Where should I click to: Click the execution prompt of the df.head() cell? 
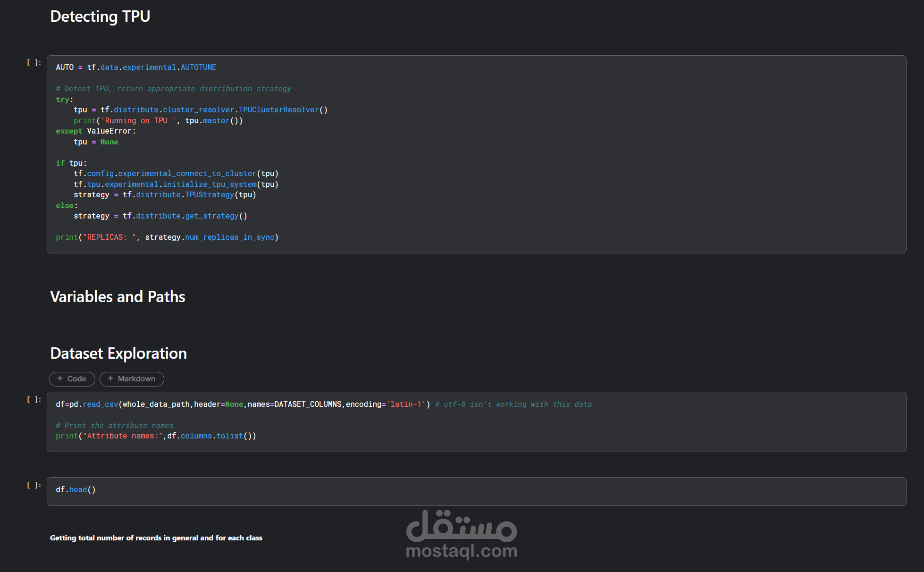point(34,485)
